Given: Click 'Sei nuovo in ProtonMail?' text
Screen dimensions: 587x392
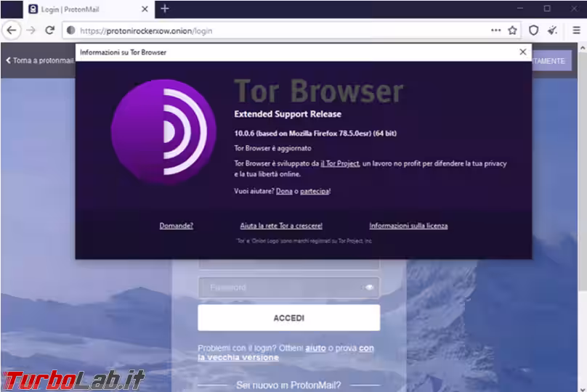Looking at the screenshot, I should click(x=288, y=385).
